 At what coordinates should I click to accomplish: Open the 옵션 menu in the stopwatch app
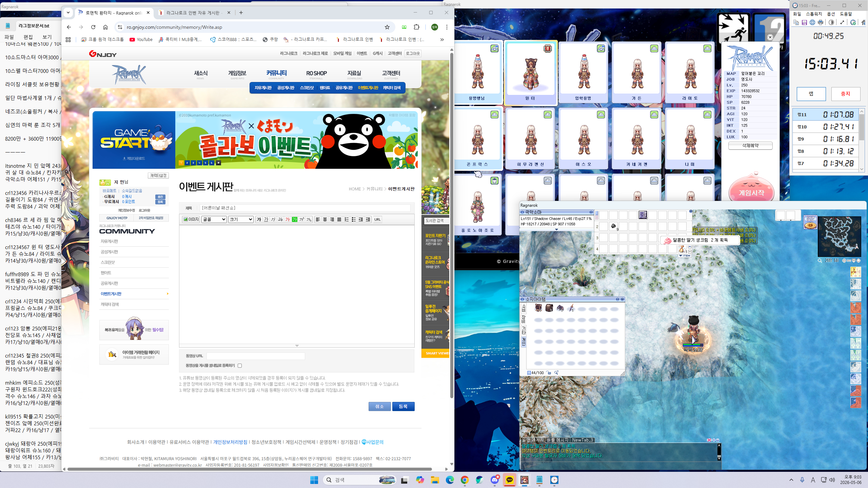831,14
